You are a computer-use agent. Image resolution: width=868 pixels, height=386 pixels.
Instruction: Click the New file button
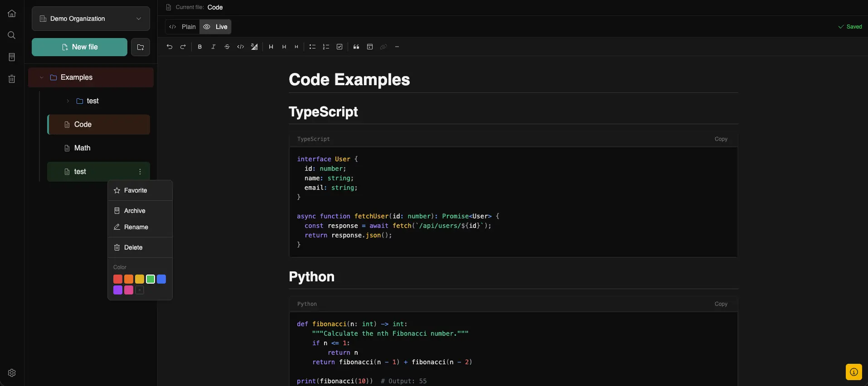79,47
